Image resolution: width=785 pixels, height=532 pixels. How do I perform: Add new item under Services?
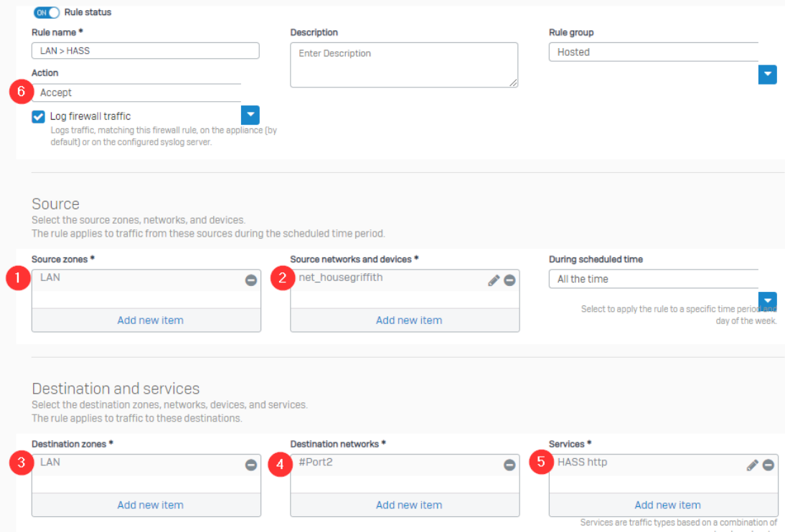pyautogui.click(x=667, y=505)
